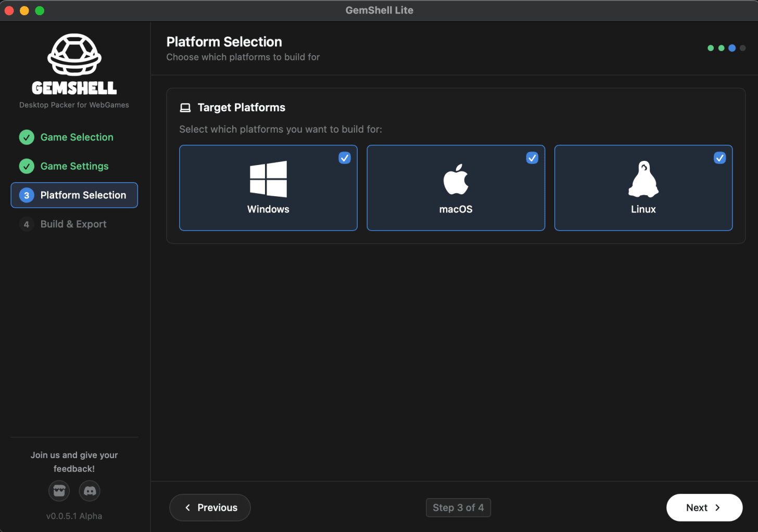Click the second green progress dot
This screenshot has height=532, width=758.
721,48
